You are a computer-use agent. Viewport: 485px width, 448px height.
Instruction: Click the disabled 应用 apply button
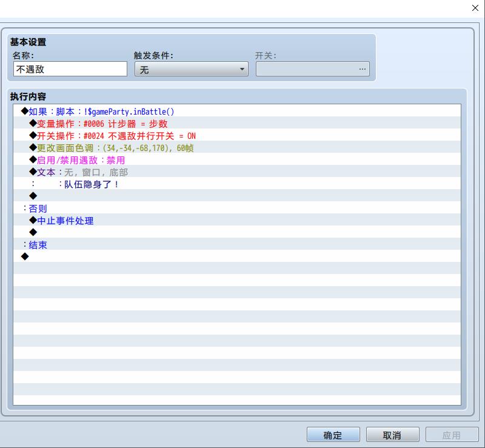452,435
